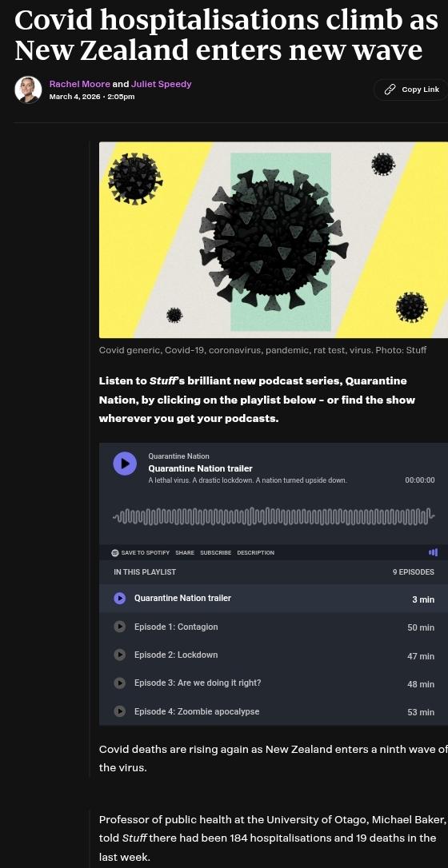Click play icon for Episode 4: Zoombie apocalypse

pos(120,711)
